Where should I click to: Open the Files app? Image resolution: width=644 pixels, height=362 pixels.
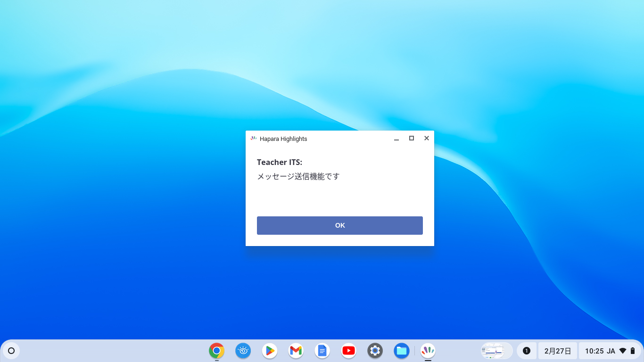click(x=402, y=351)
